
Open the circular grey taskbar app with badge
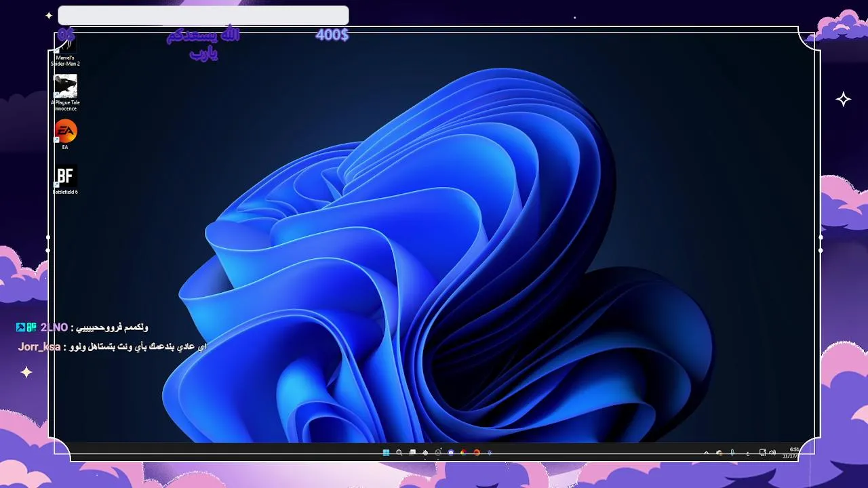coord(438,452)
